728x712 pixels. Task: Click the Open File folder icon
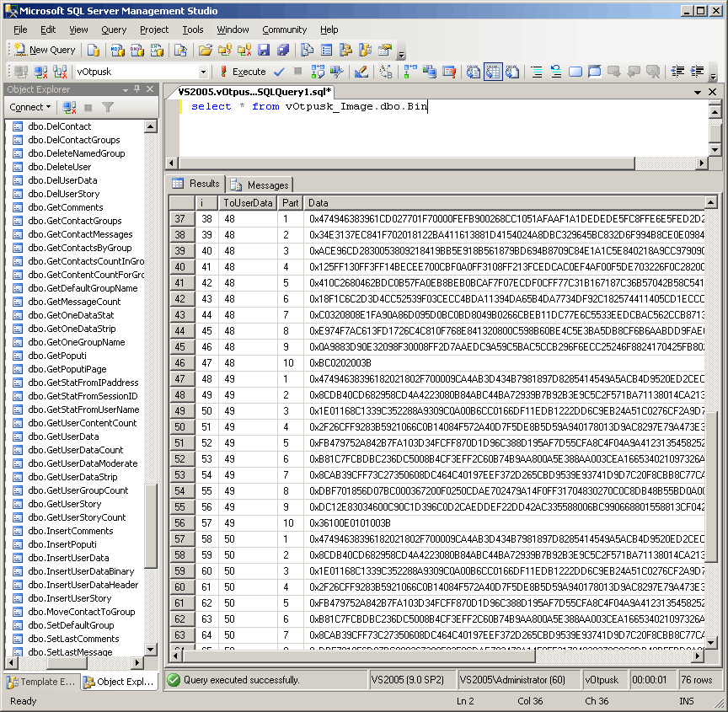206,50
